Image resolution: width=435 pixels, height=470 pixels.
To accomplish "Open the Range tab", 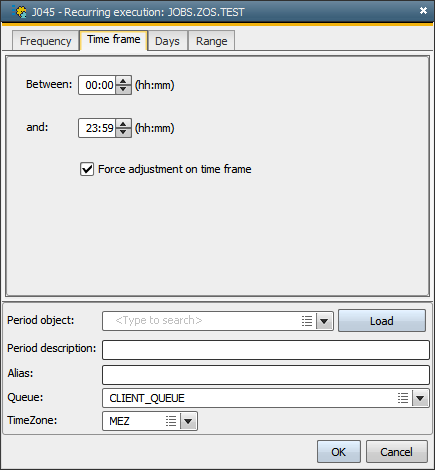I will pyautogui.click(x=211, y=41).
